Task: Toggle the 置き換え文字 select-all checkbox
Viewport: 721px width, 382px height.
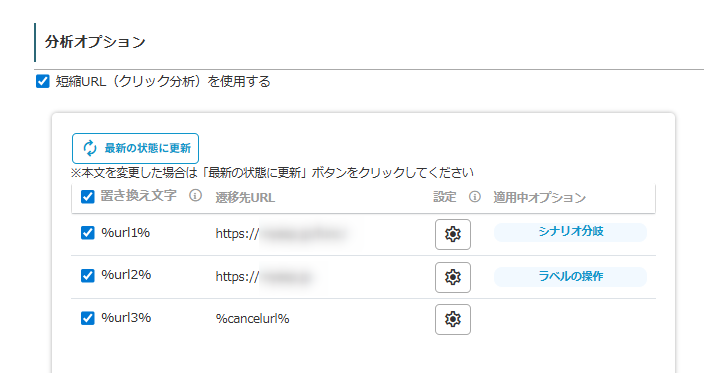Action: click(x=87, y=197)
